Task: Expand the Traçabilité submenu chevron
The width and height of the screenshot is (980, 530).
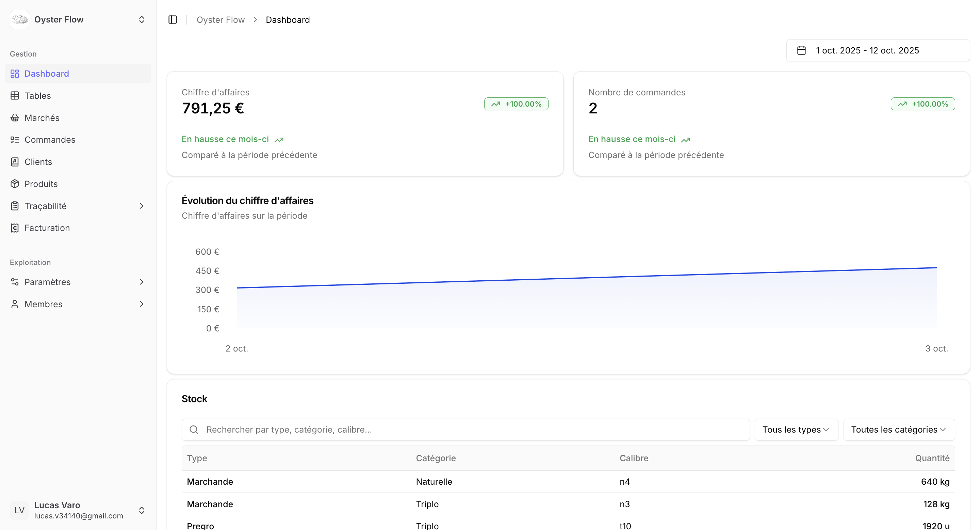Action: coord(142,206)
